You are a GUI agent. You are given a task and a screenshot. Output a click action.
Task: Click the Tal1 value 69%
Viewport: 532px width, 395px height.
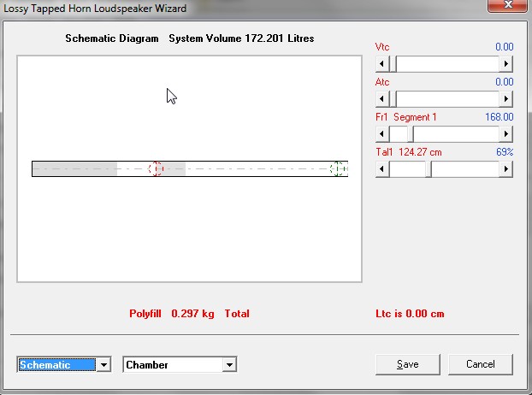pos(505,152)
